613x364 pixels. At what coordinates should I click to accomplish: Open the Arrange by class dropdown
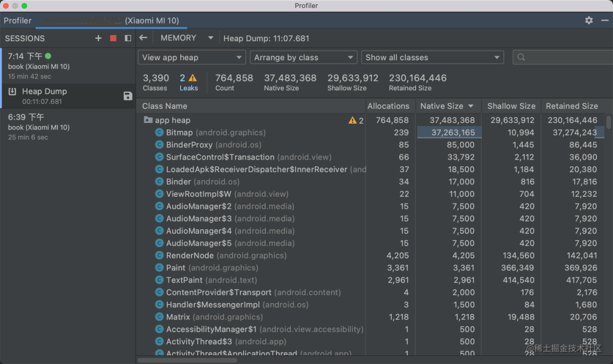pos(304,57)
